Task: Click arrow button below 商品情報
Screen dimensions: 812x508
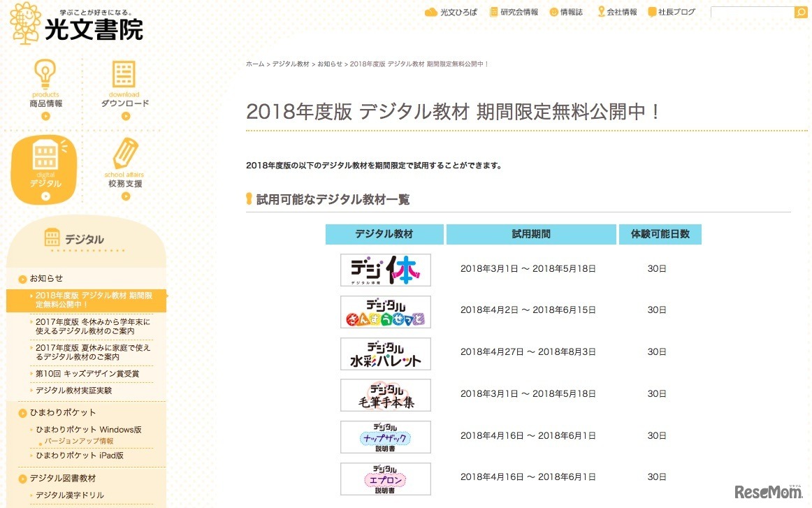Action: pyautogui.click(x=45, y=117)
